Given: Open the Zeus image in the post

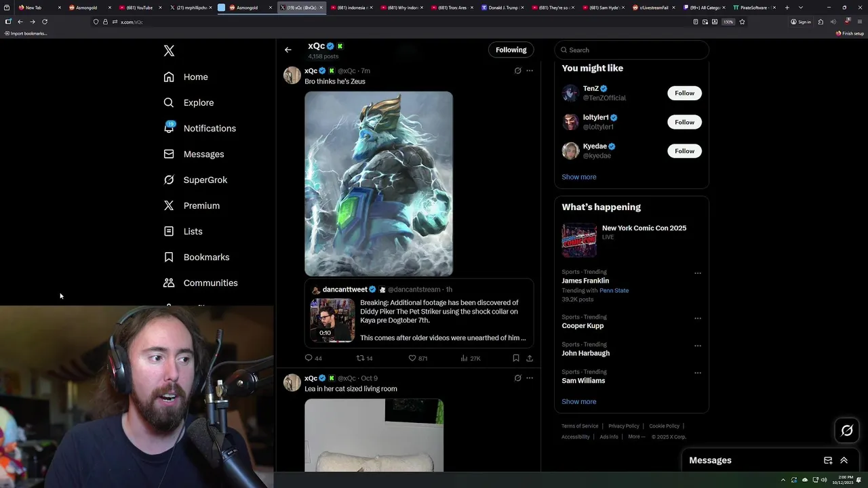Looking at the screenshot, I should (378, 184).
